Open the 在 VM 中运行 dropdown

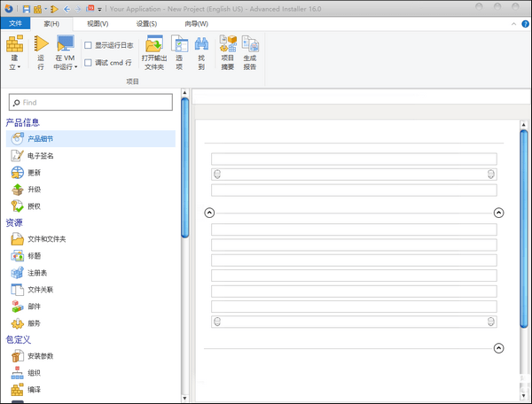tap(76, 66)
